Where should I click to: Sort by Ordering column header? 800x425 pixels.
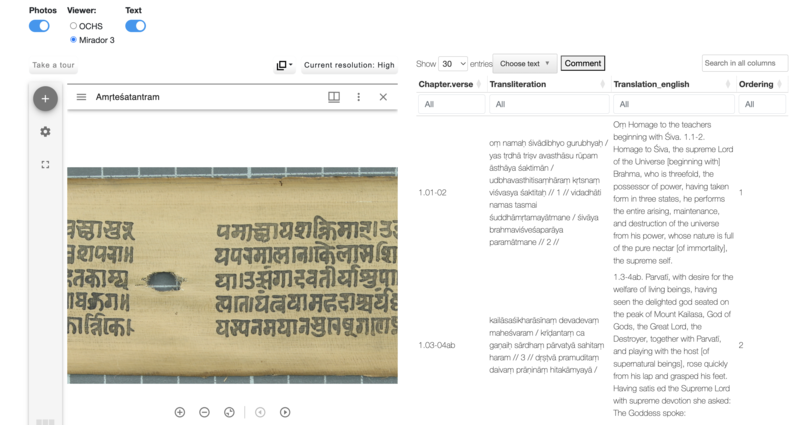click(760, 84)
